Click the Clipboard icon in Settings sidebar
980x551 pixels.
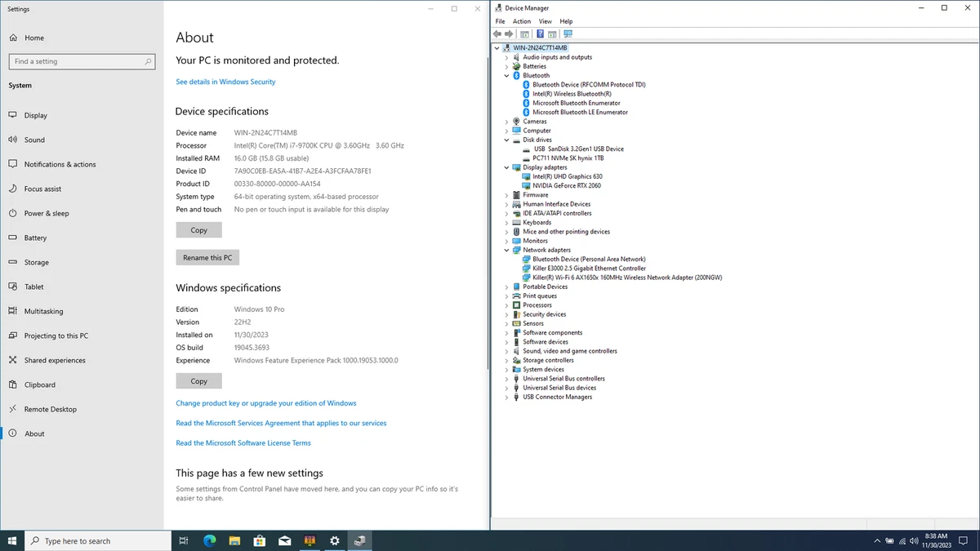coord(13,384)
